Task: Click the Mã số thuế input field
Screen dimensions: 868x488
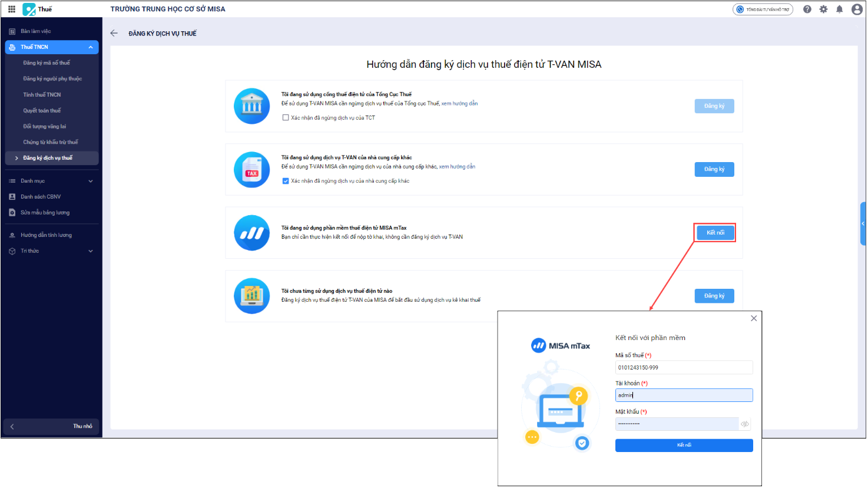Action: pyautogui.click(x=684, y=367)
